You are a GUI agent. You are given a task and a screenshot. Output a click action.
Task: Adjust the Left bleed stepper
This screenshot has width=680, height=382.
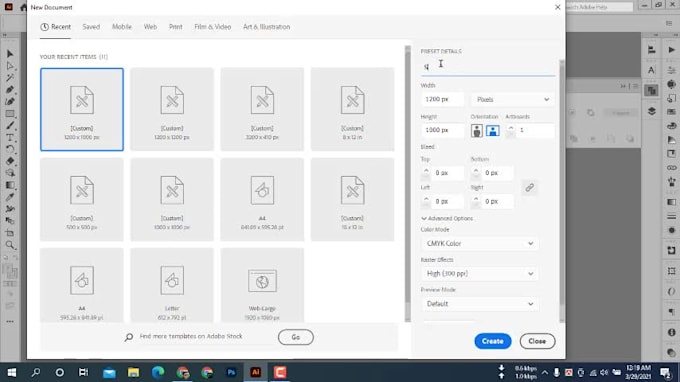pos(426,201)
